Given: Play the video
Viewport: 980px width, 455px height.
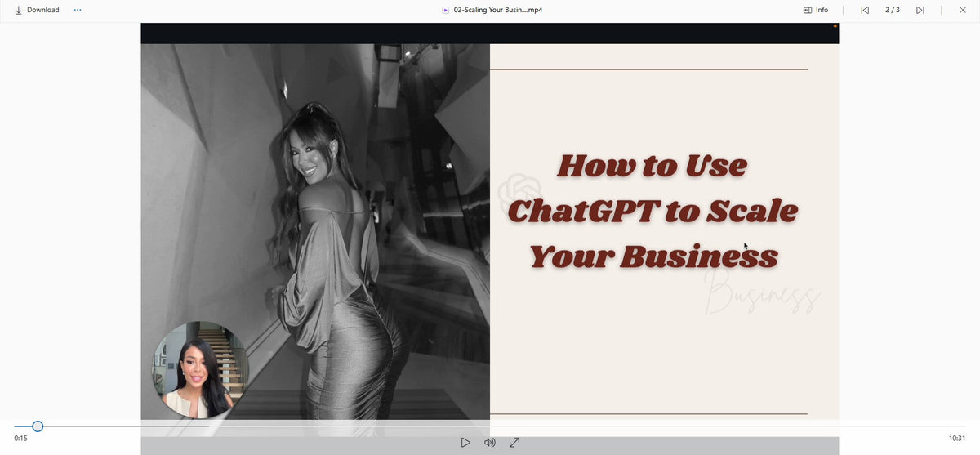Looking at the screenshot, I should [x=465, y=442].
